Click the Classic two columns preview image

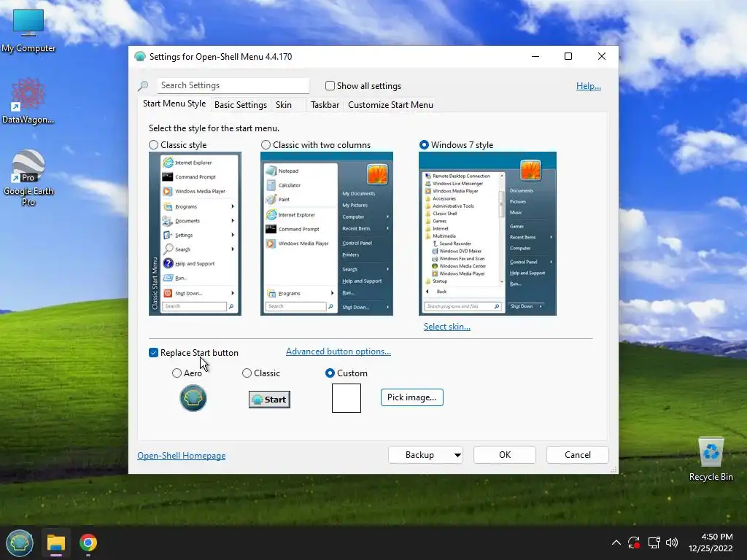click(326, 233)
